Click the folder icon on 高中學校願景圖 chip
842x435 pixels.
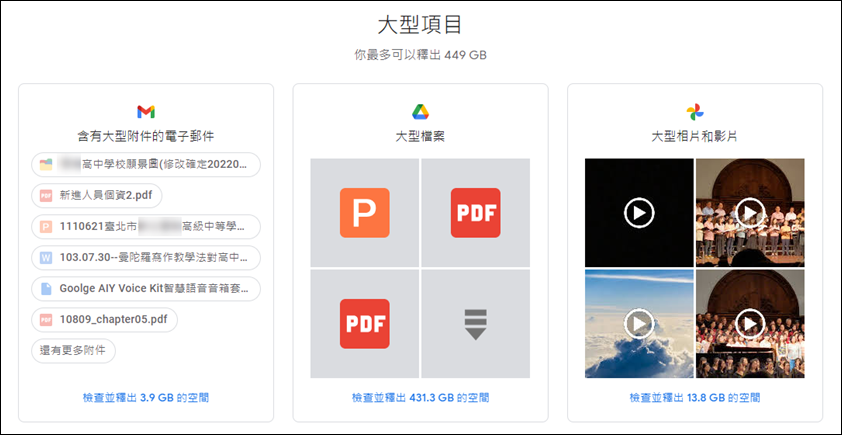pos(46,164)
